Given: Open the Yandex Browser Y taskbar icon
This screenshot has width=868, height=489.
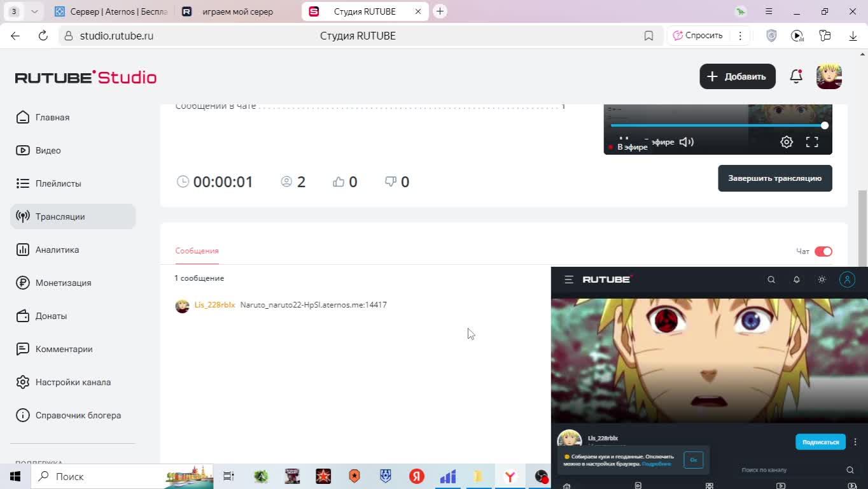Looking at the screenshot, I should click(x=510, y=476).
